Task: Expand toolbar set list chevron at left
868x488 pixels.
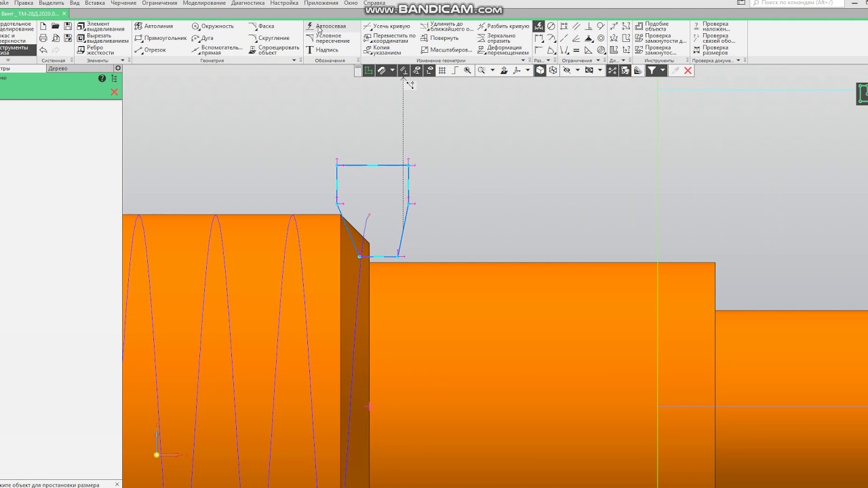Action: (7, 60)
